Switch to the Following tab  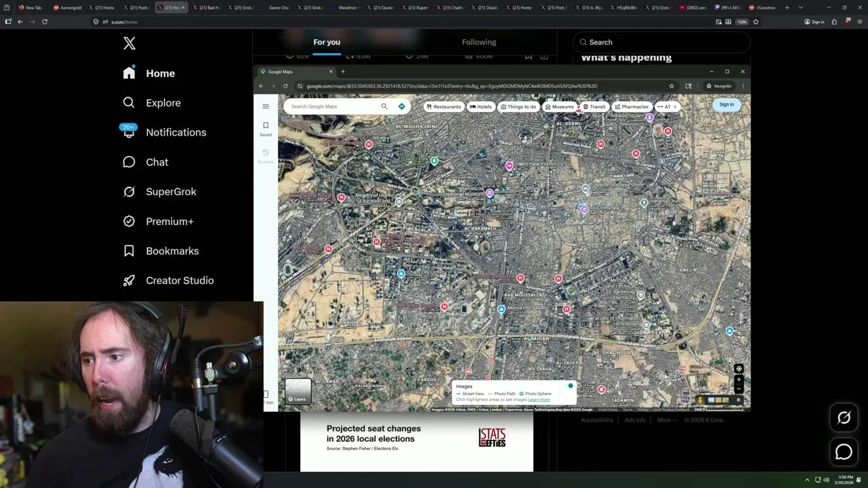click(479, 42)
